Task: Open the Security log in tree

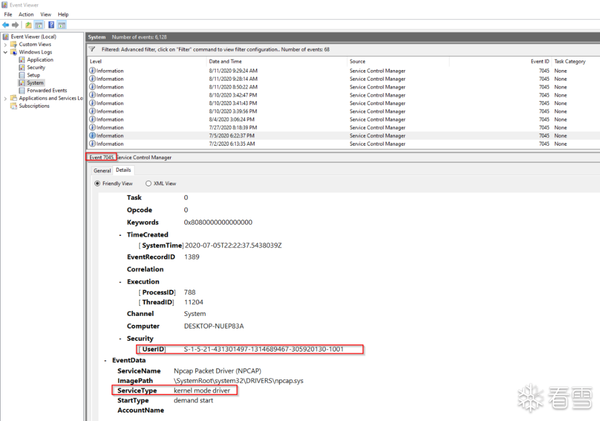Action: pos(36,67)
